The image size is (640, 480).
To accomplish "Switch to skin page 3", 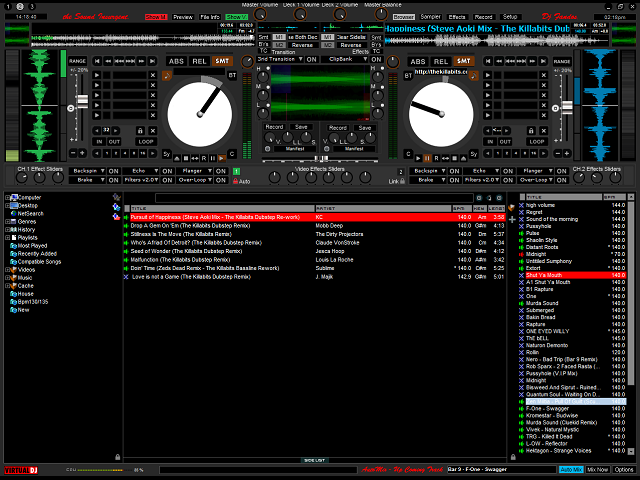I will pos(32,7).
